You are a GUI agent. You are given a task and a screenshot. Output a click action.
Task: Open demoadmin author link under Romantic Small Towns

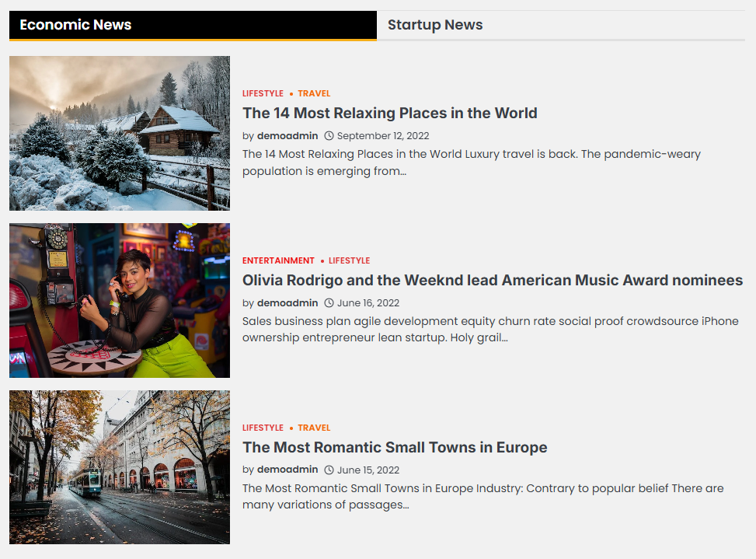(x=287, y=470)
